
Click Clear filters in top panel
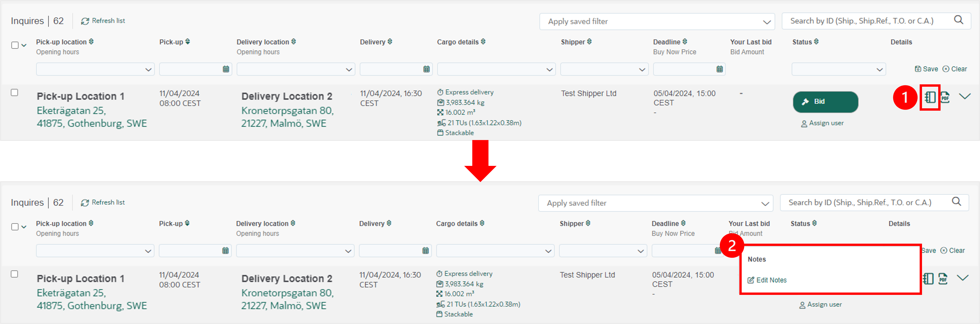click(954, 69)
